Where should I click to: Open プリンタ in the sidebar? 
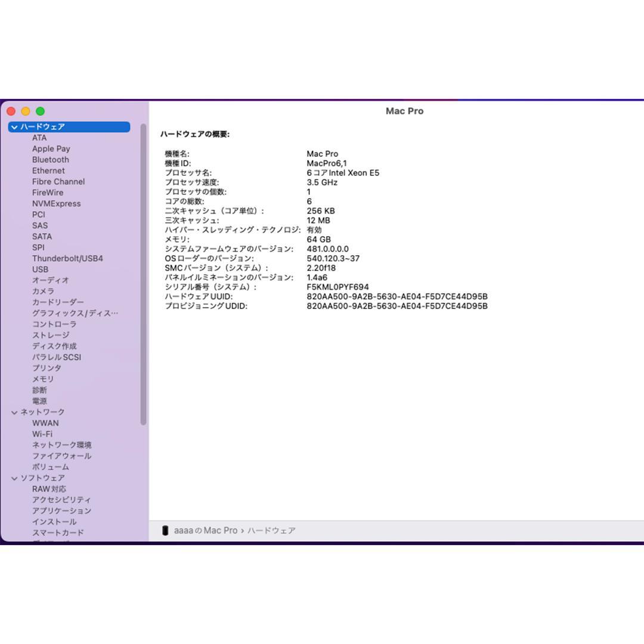click(47, 368)
